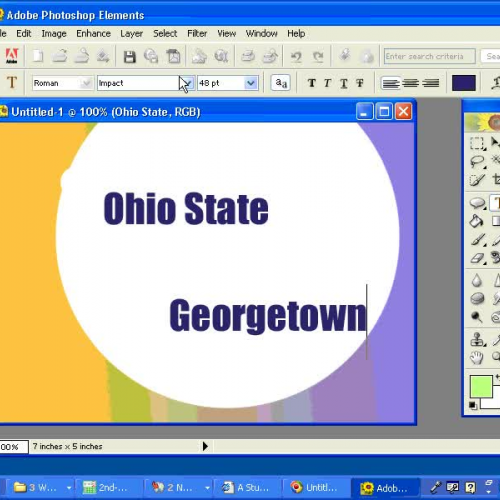Open the Window menu
The width and height of the screenshot is (500, 500).
click(262, 33)
